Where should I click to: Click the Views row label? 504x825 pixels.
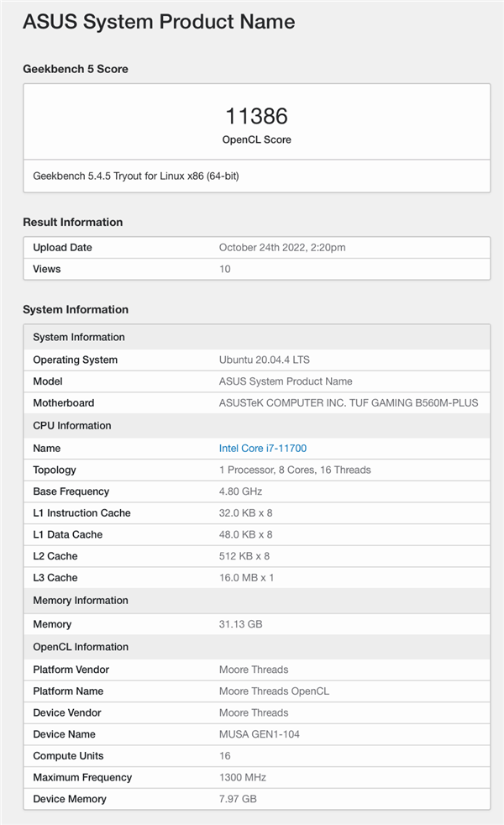point(47,269)
